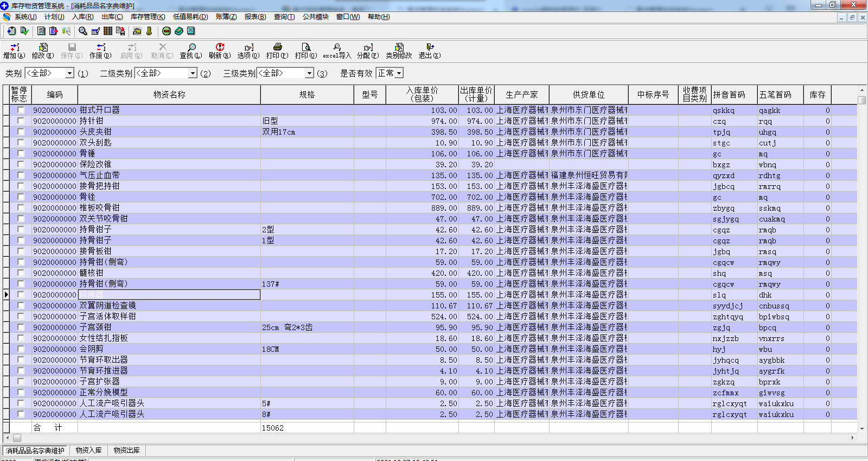Viewport: 868px width, 461px height.
Task: Open the 类别 category dropdown
Action: click(x=69, y=73)
